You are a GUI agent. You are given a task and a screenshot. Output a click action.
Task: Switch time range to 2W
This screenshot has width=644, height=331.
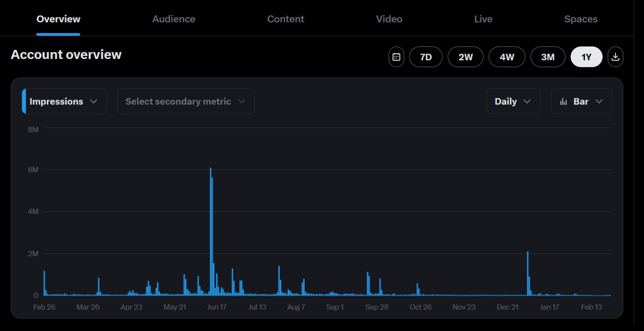coord(466,57)
